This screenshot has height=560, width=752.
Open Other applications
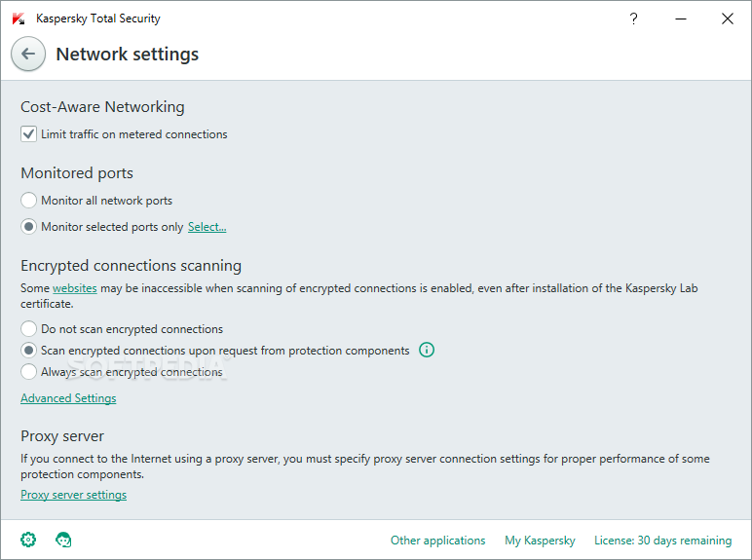tap(438, 541)
